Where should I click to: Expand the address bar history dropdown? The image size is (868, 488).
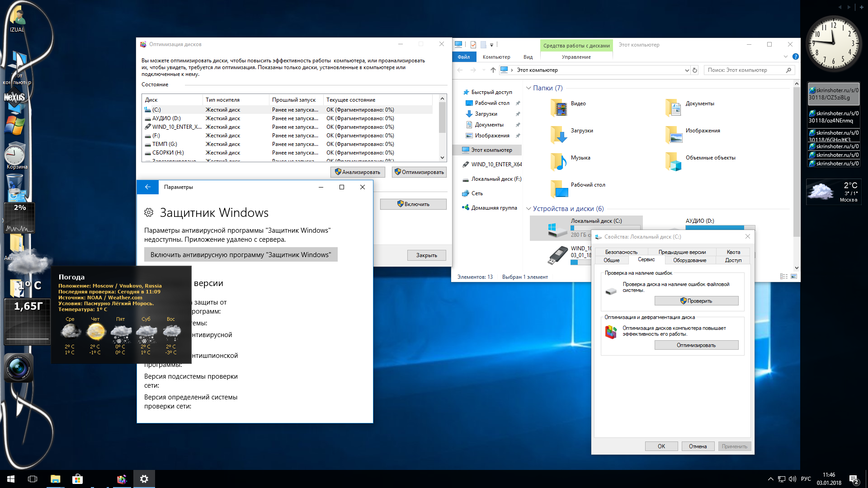tap(687, 70)
